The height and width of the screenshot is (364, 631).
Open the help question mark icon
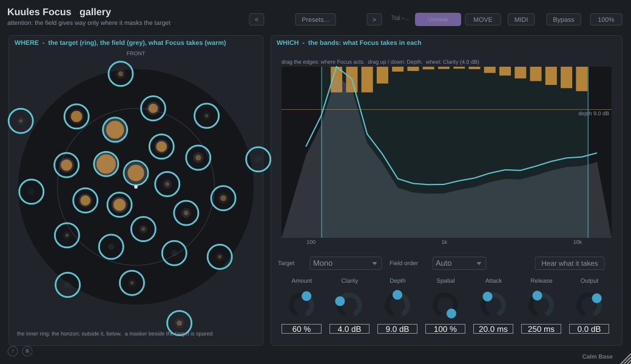13,351
